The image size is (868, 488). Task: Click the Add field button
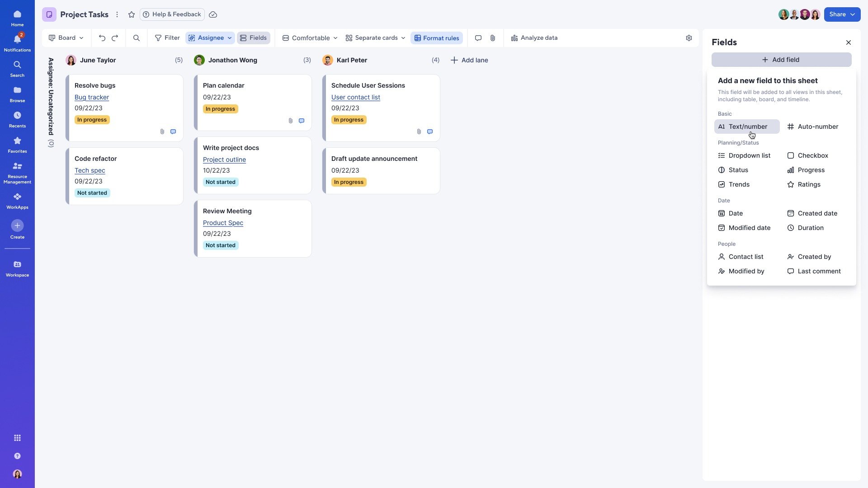(x=781, y=59)
